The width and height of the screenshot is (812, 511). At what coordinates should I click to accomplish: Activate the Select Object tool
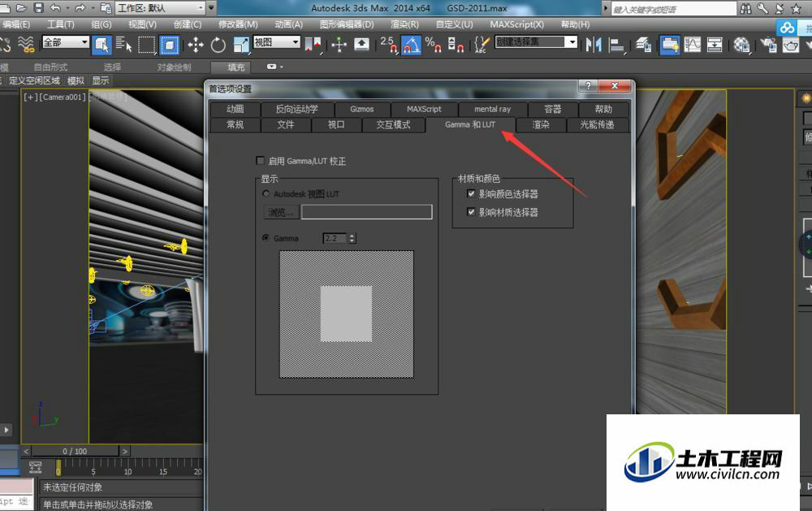point(101,45)
